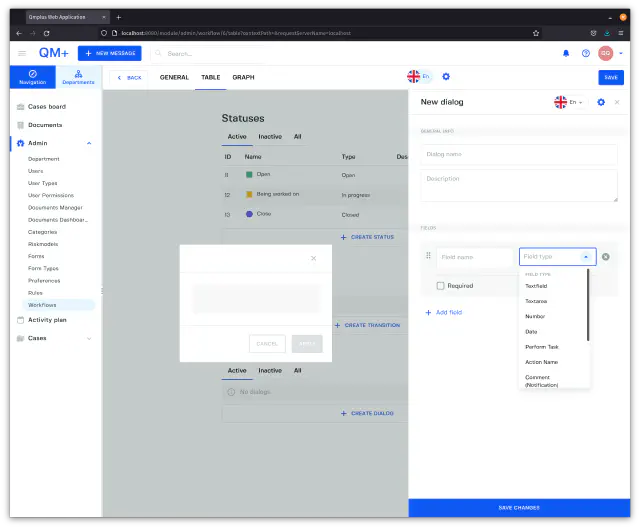The height and width of the screenshot is (528, 640).
Task: Click the green Open status color swatch
Action: click(x=249, y=175)
